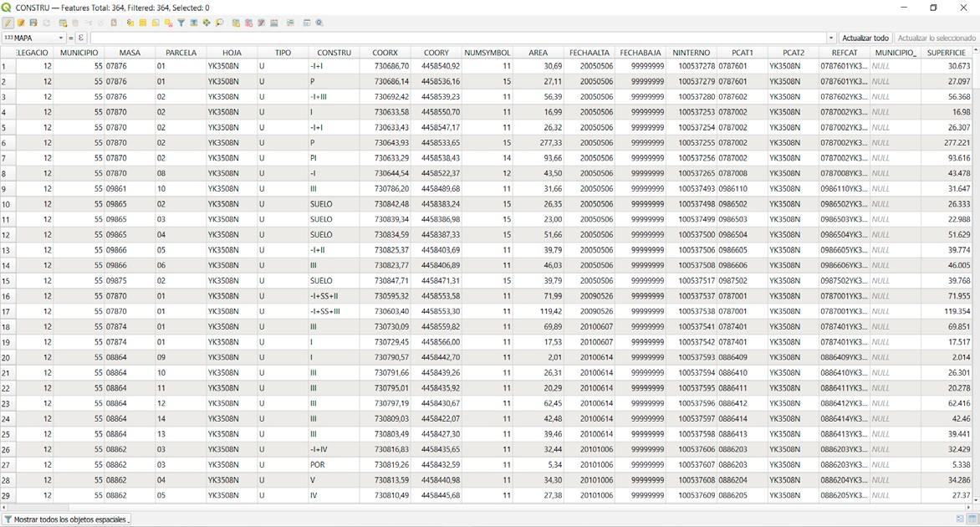Expand the expression history dropdown arrow
Image resolution: width=980 pixels, height=527 pixels.
point(830,38)
